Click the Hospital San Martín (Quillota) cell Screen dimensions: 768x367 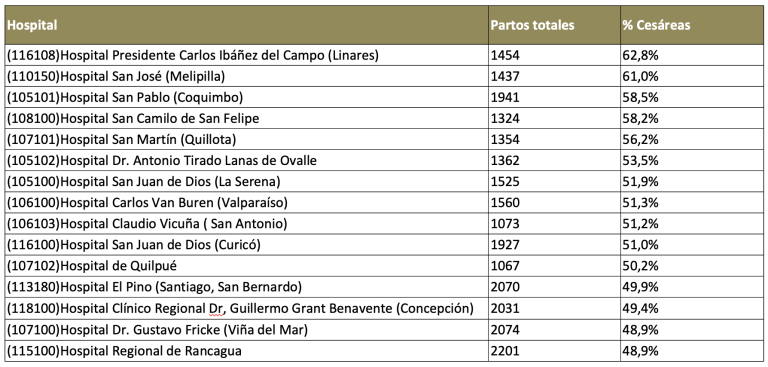tap(247, 140)
